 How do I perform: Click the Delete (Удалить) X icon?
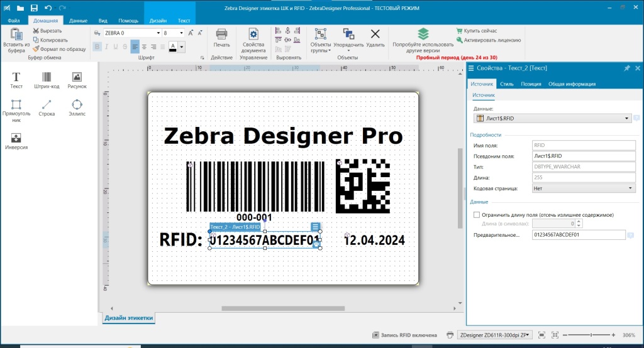point(375,34)
